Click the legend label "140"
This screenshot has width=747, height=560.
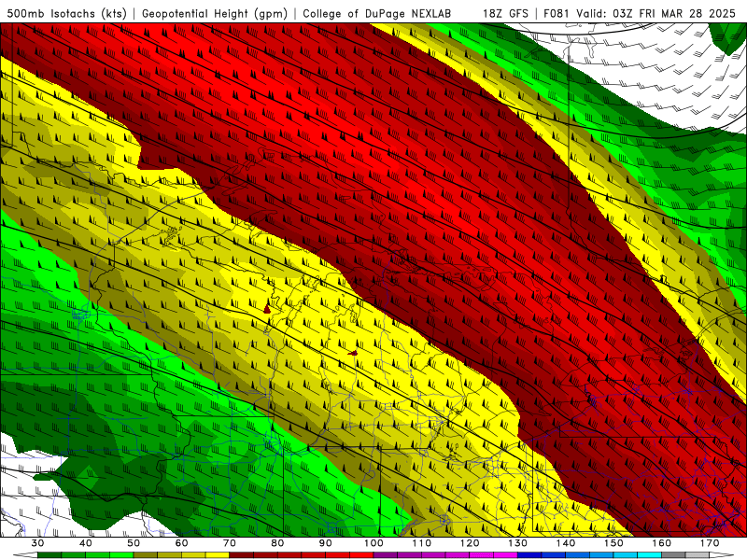(566, 543)
